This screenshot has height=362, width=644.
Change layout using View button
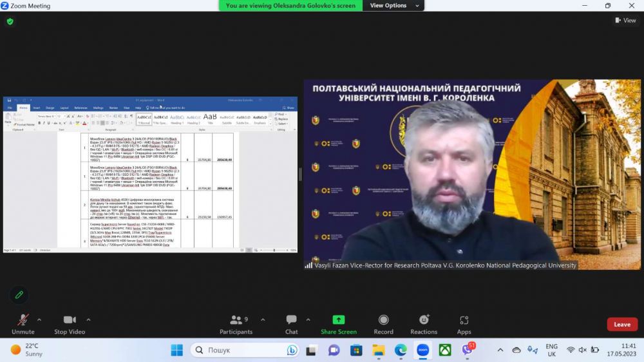click(625, 21)
